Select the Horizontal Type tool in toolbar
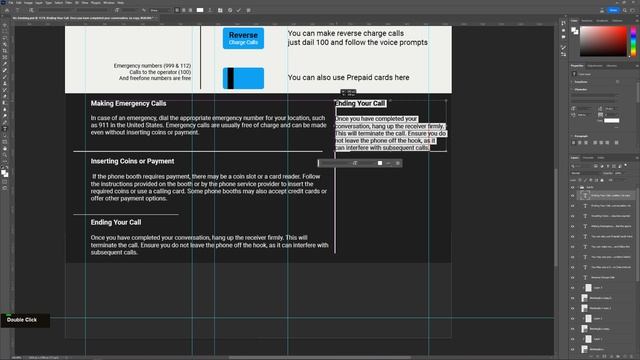Viewport: 640px width, 360px height. tap(5, 129)
